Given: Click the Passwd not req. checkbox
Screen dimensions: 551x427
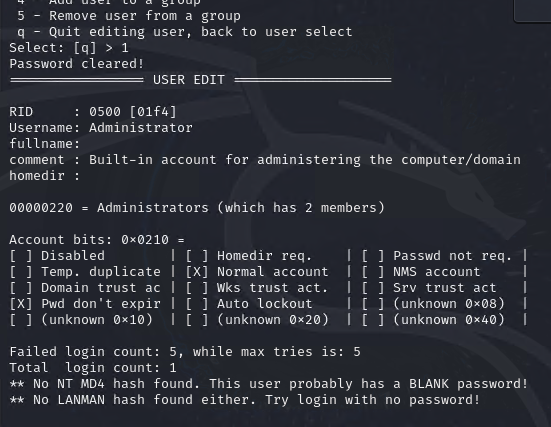Looking at the screenshot, I should (373, 256).
